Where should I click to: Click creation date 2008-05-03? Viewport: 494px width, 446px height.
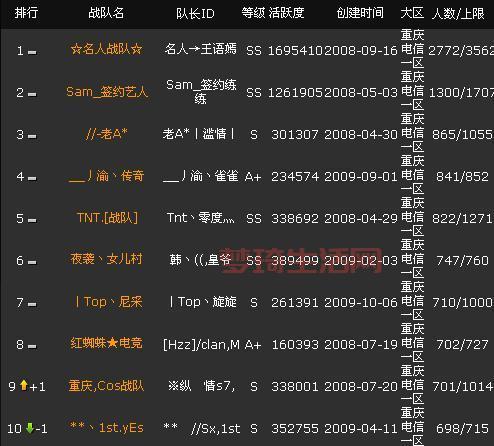361,93
